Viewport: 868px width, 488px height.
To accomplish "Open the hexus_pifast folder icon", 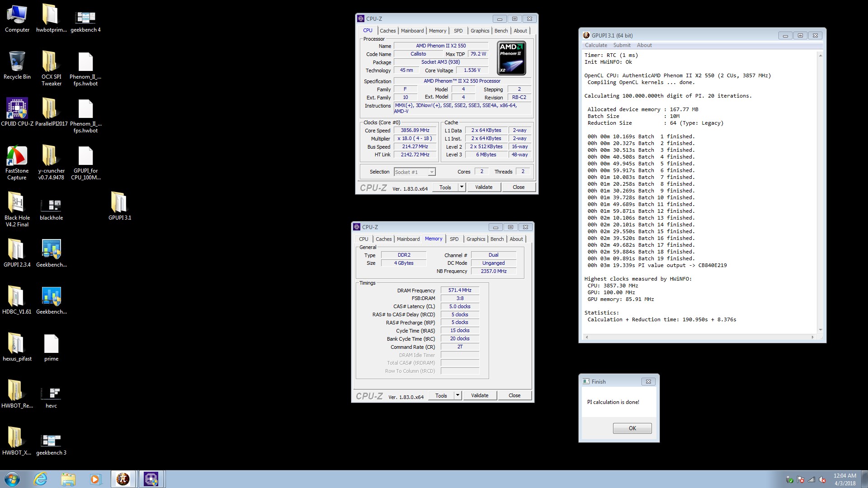I will (x=17, y=347).
